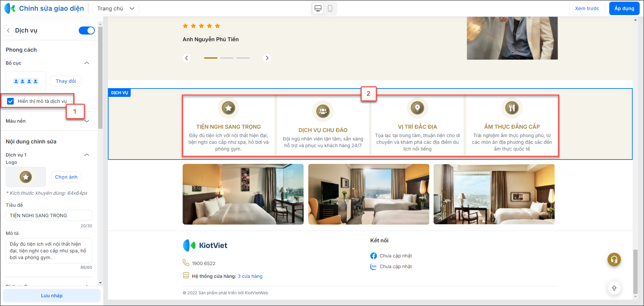Viewport: 644px width, 306px height.
Task: Go back from Dịch vụ panel
Action: coord(8,30)
